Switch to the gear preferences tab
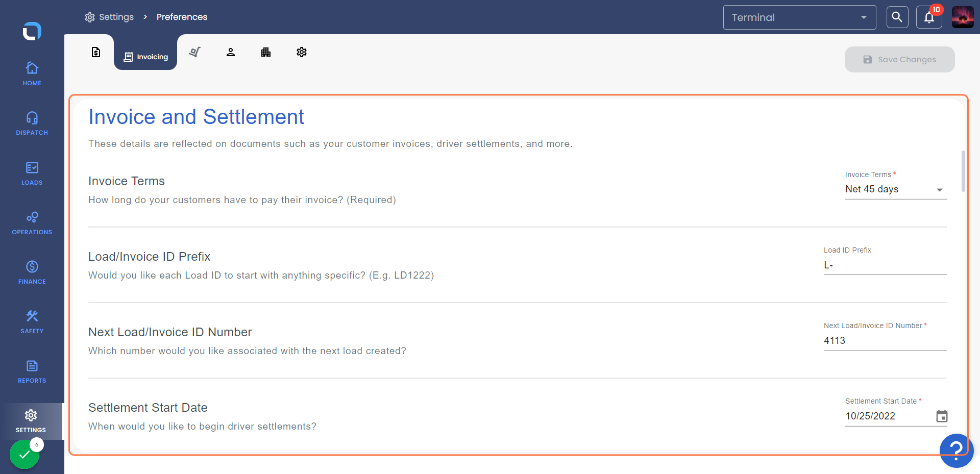980x474 pixels. tap(302, 52)
